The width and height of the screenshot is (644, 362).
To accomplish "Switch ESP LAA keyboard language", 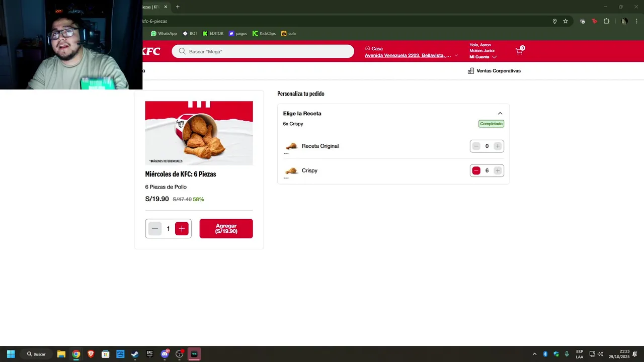I will click(580, 354).
